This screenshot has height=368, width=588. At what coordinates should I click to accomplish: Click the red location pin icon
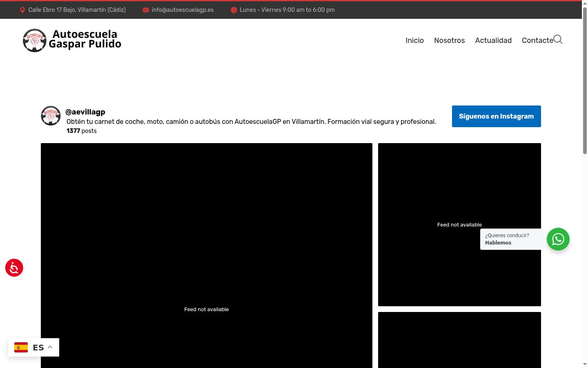[x=22, y=10]
